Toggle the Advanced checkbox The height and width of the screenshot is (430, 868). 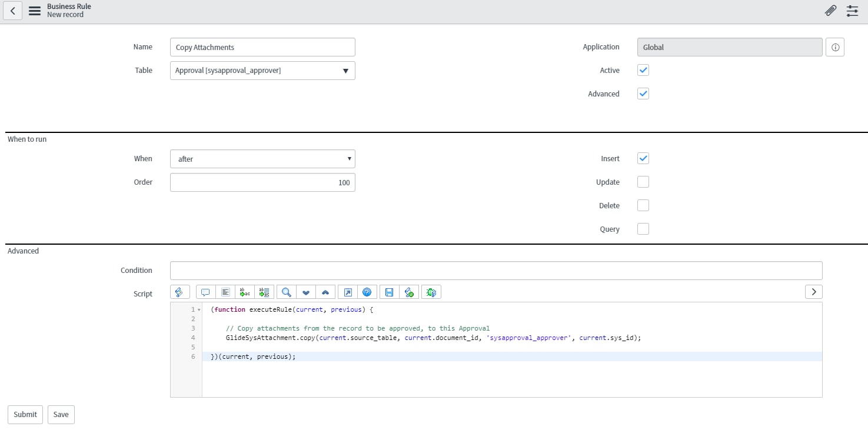(643, 94)
